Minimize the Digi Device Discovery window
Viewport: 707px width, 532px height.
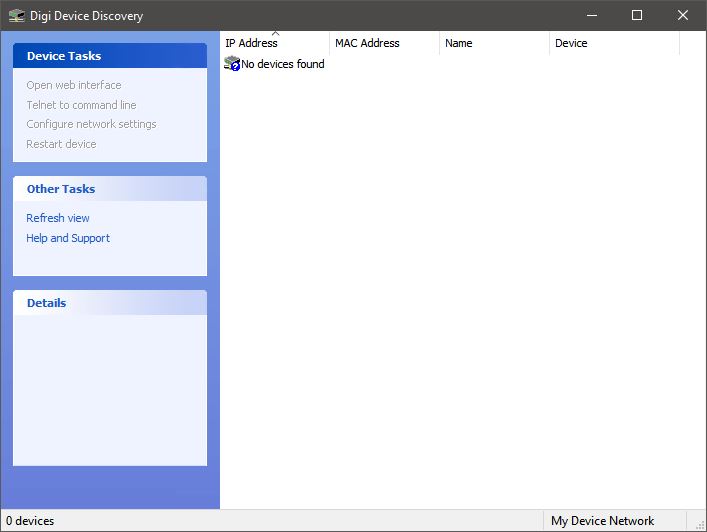click(590, 15)
